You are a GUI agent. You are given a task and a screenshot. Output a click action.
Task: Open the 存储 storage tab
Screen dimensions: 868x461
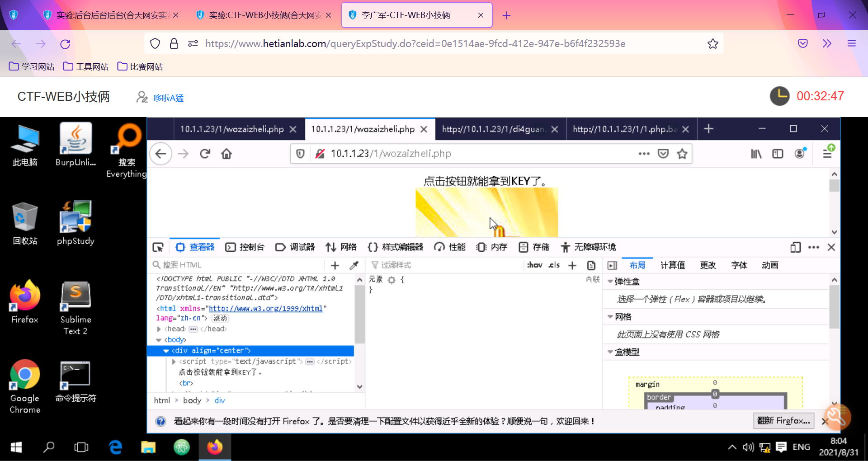click(x=534, y=247)
